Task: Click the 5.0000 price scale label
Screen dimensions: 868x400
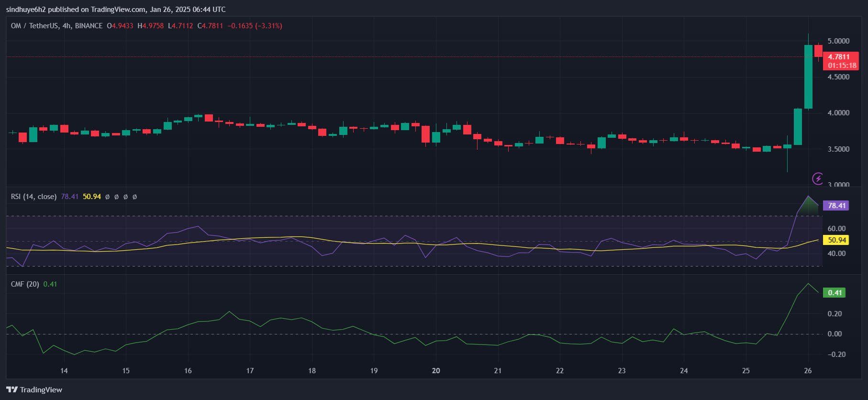Action: 838,41
